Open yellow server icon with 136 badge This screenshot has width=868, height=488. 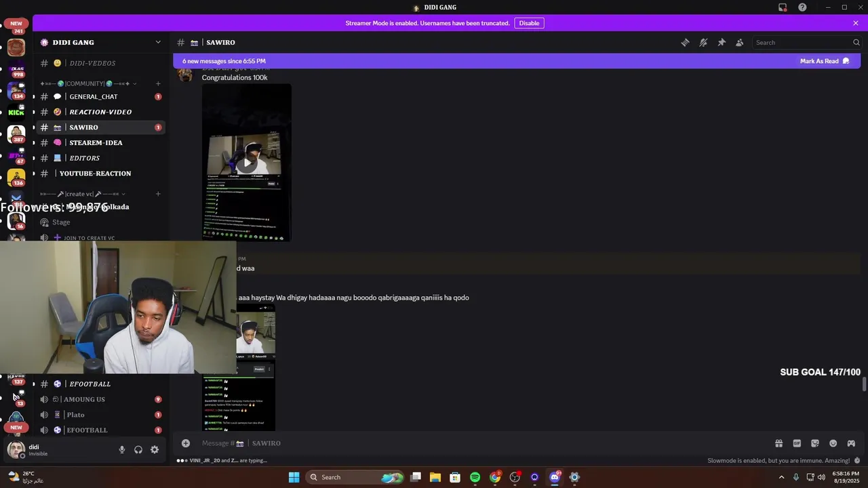16,177
